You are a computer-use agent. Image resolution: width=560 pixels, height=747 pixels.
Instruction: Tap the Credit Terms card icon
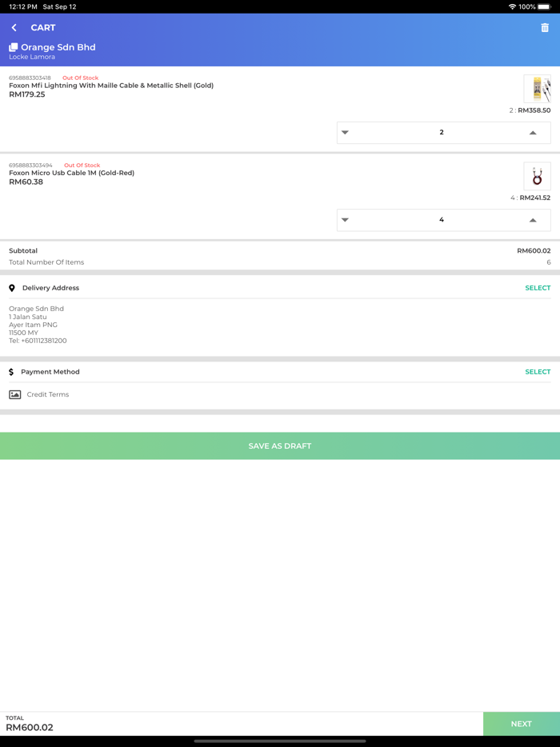(x=15, y=394)
